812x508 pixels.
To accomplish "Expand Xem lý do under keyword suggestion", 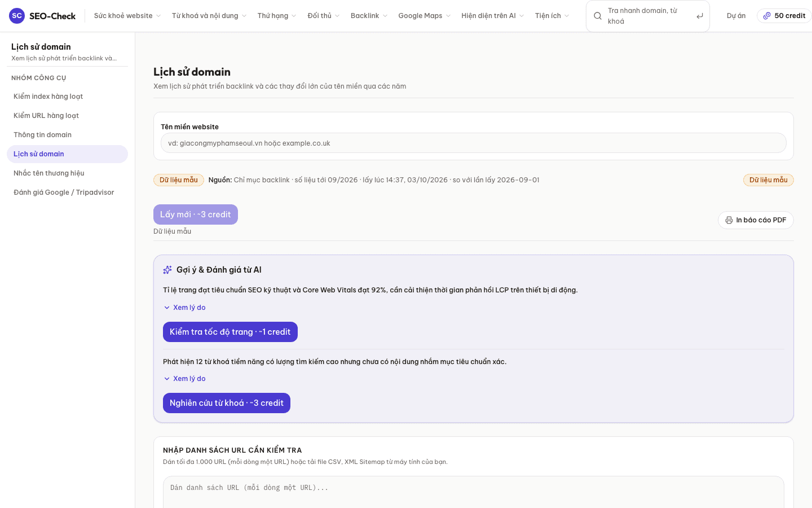I will pyautogui.click(x=184, y=379).
